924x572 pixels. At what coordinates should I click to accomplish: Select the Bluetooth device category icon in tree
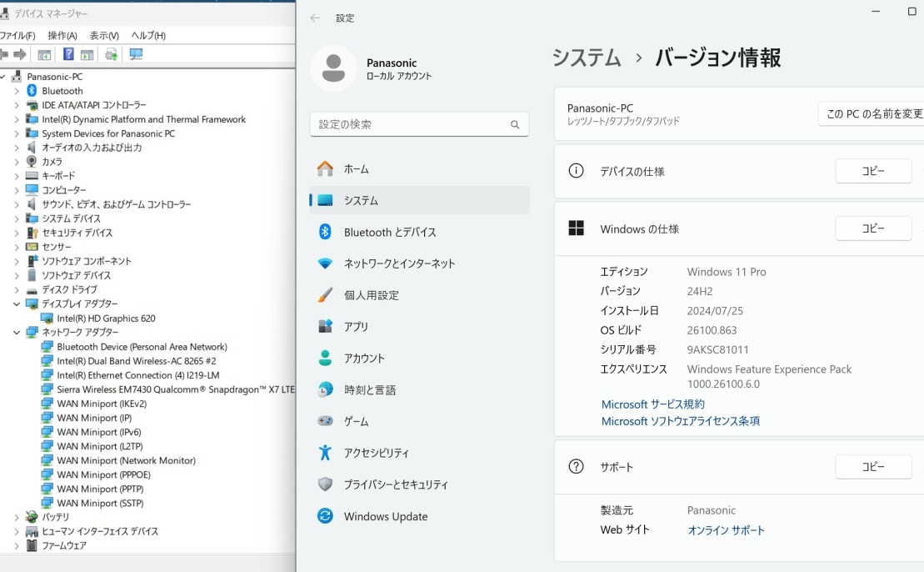click(32, 91)
